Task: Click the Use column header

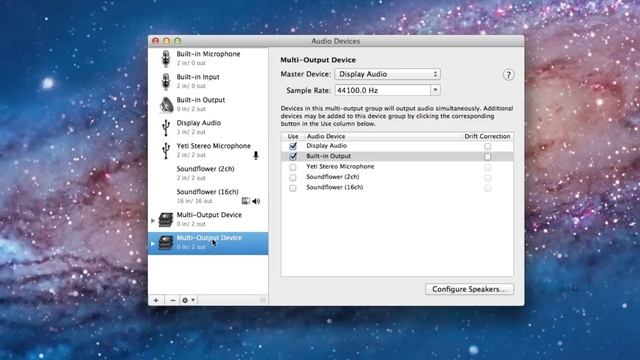Action: point(293,136)
